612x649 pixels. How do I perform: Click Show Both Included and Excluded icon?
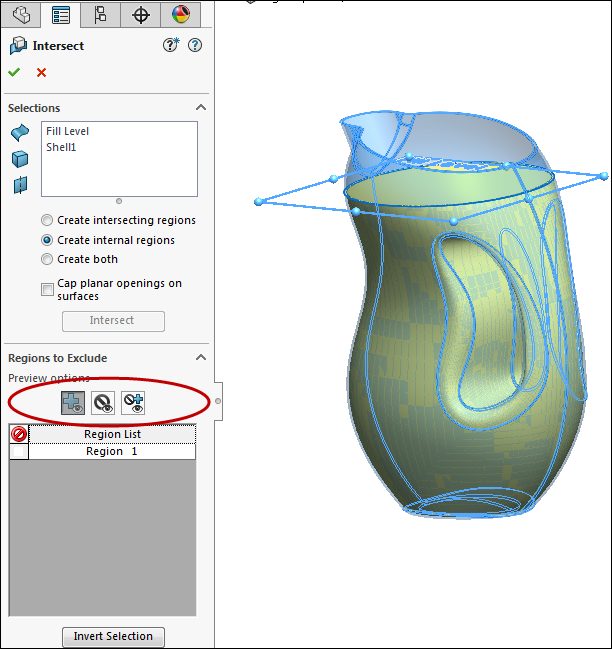[x=133, y=402]
